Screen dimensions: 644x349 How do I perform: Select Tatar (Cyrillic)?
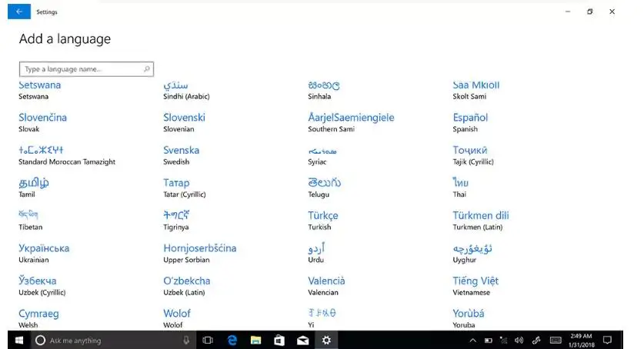(185, 188)
